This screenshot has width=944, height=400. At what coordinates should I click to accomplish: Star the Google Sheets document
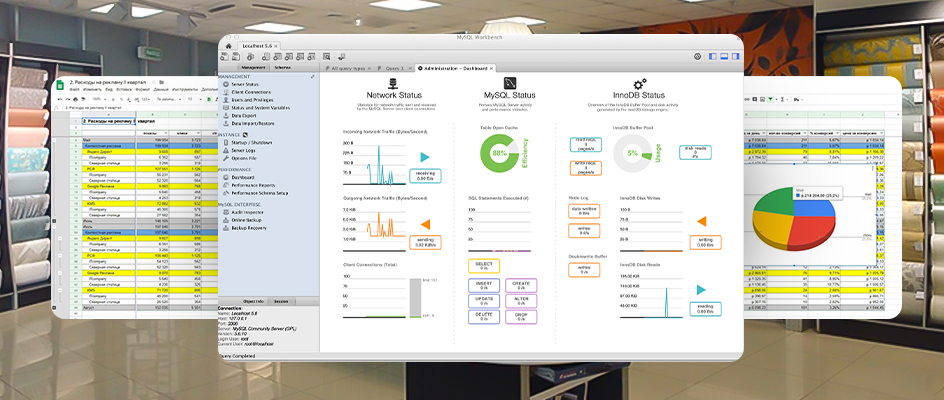point(154,83)
